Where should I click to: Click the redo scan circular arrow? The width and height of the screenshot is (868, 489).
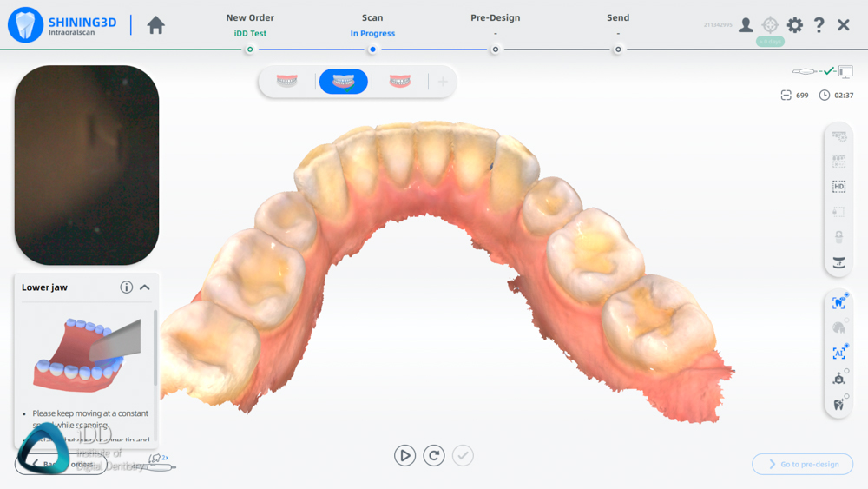tap(434, 455)
